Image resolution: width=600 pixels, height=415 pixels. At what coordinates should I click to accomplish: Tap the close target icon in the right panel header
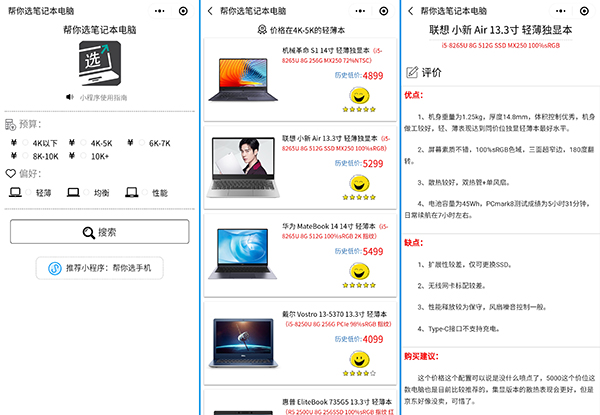coord(584,11)
